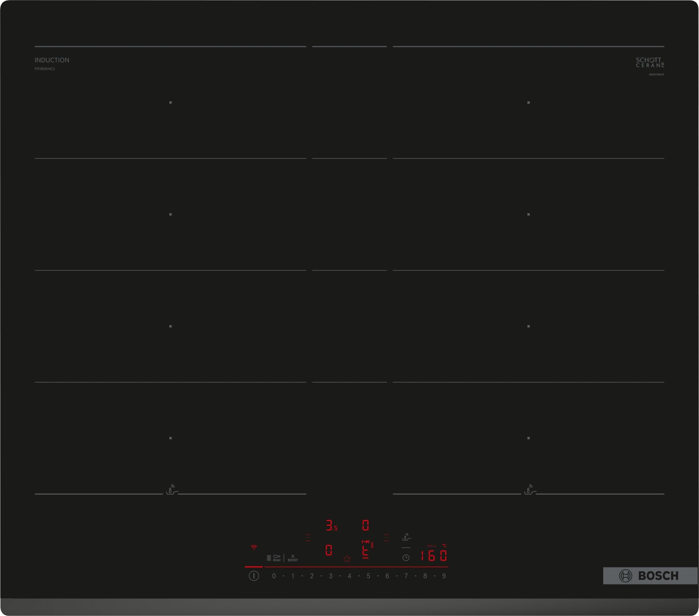The width and height of the screenshot is (699, 616).
Task: Set power level 5 on the slider strip
Action: point(368,576)
